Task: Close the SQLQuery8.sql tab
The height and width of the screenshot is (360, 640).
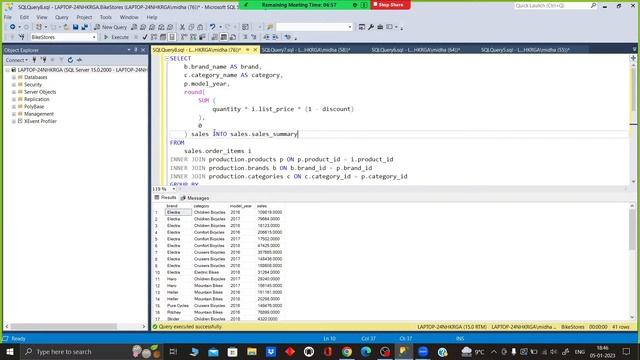Action: click(x=255, y=50)
